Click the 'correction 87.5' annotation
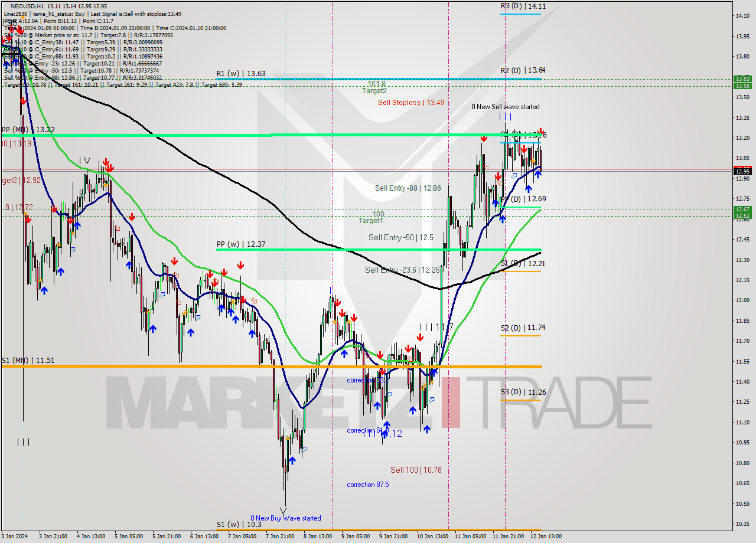The image size is (756, 543). (x=368, y=485)
